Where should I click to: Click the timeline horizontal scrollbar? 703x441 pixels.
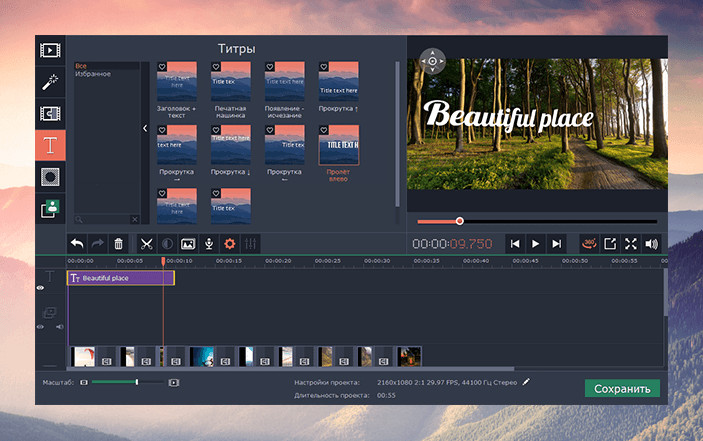click(291, 369)
